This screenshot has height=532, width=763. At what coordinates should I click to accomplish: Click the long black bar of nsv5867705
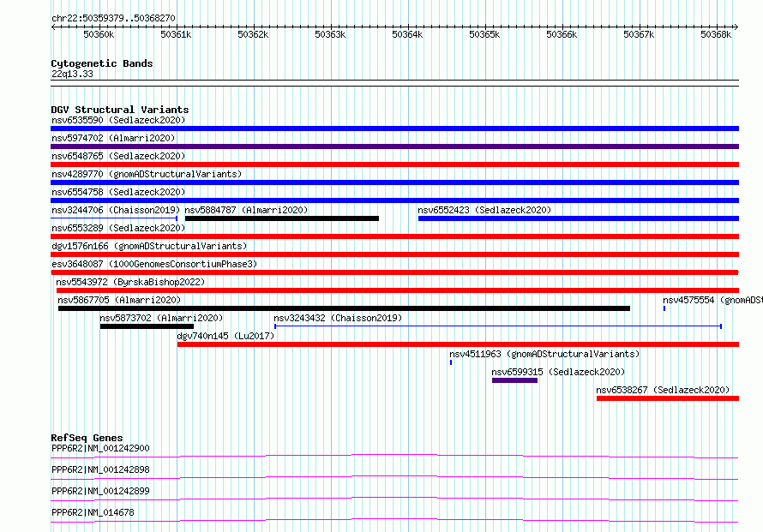pyautogui.click(x=344, y=308)
